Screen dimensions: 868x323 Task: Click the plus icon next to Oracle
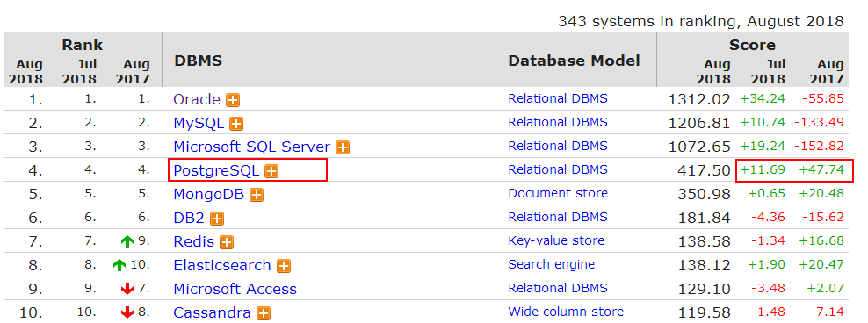[x=233, y=100]
